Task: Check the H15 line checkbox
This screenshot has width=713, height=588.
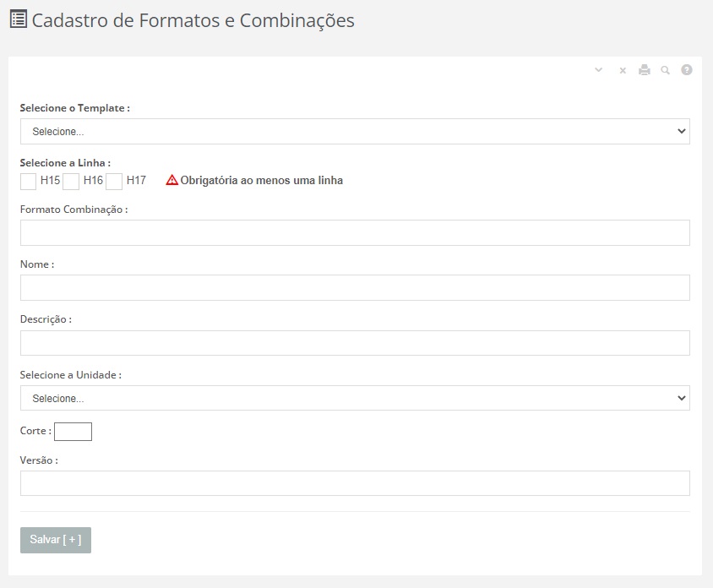Action: pyautogui.click(x=28, y=182)
